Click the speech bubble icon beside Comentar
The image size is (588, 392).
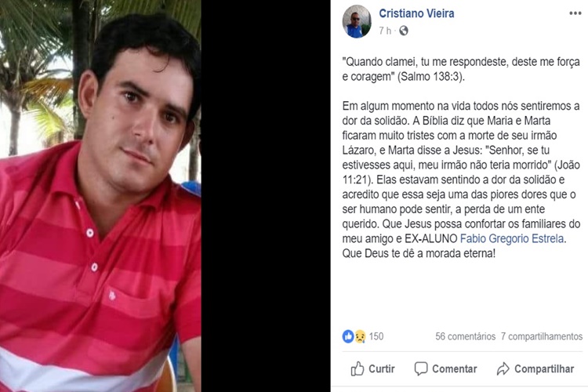pos(421,368)
